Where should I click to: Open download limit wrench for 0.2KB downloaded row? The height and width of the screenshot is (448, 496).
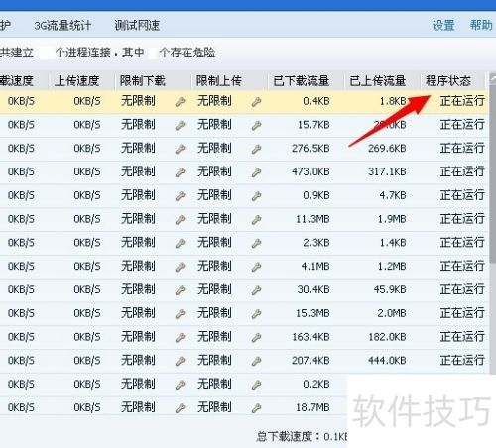[x=180, y=385]
